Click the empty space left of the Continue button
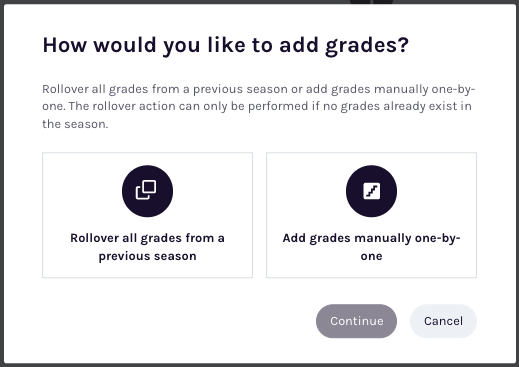Screen dimensions: 519x367 (x=179, y=321)
